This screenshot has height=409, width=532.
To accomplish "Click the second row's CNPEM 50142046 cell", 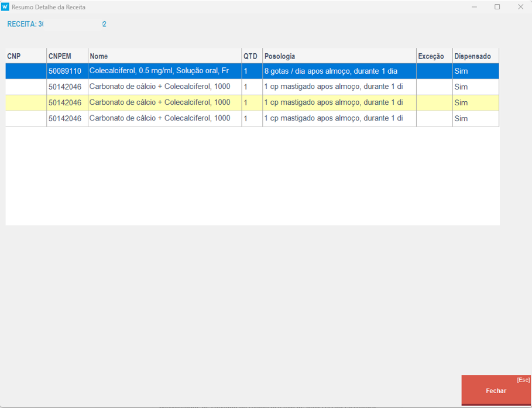I will [x=65, y=87].
